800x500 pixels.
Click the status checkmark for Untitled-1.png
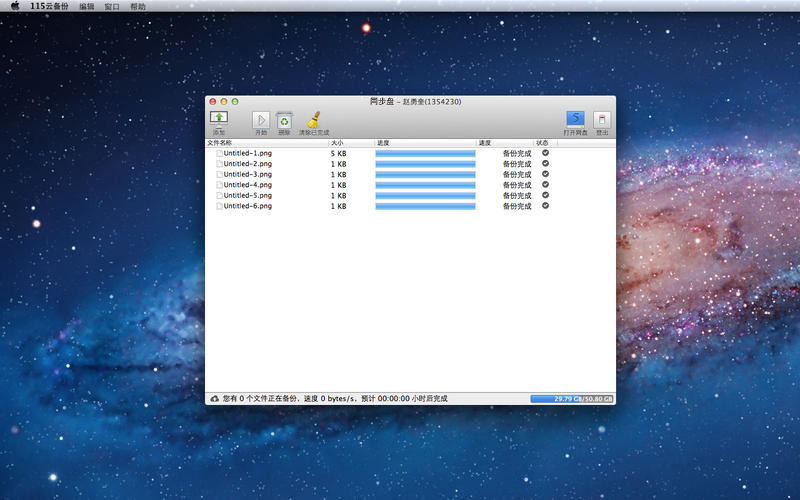coord(545,153)
